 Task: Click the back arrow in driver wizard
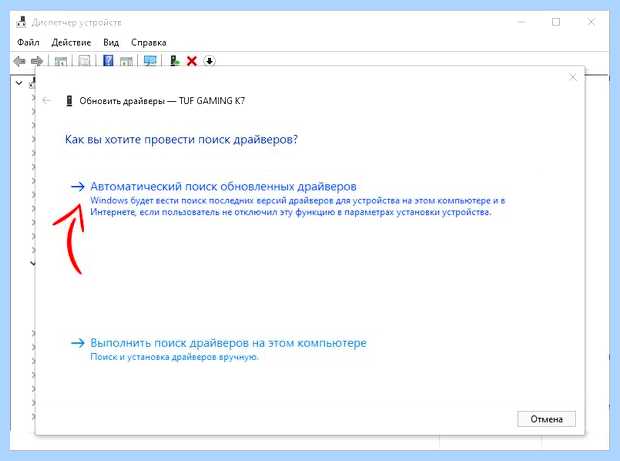[x=47, y=100]
